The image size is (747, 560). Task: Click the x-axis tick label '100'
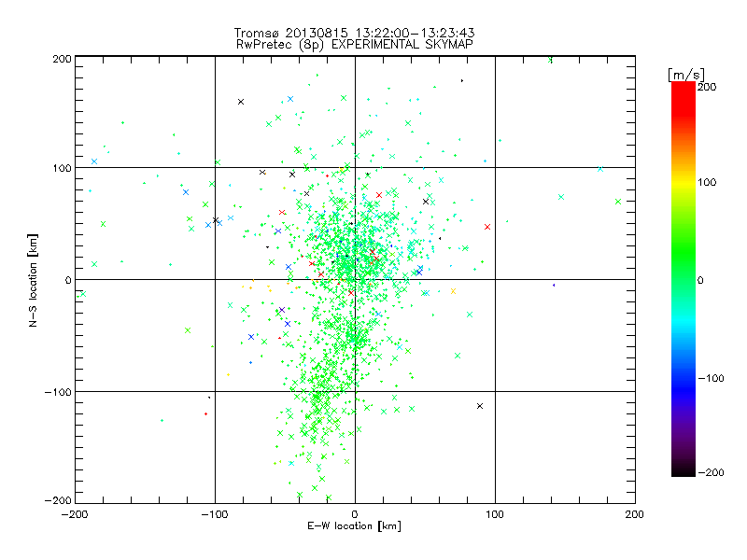[x=495, y=514]
